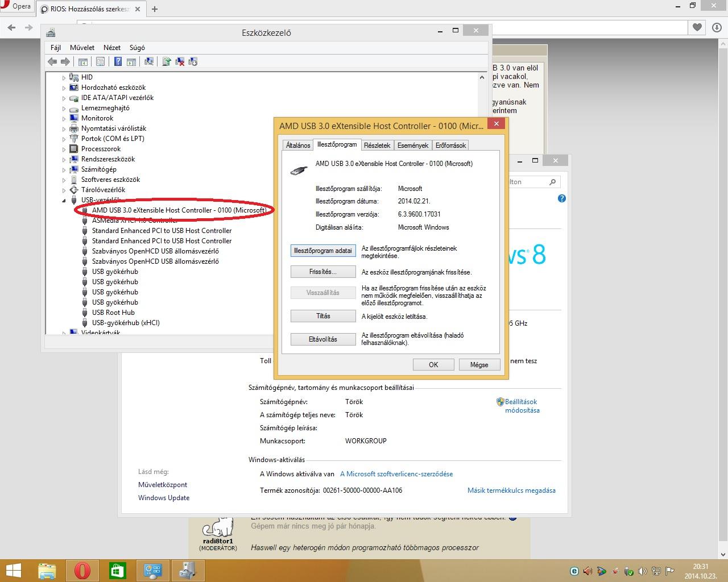The image size is (728, 582).
Task: Toggle the action pane toolbar icon
Action: point(131,61)
